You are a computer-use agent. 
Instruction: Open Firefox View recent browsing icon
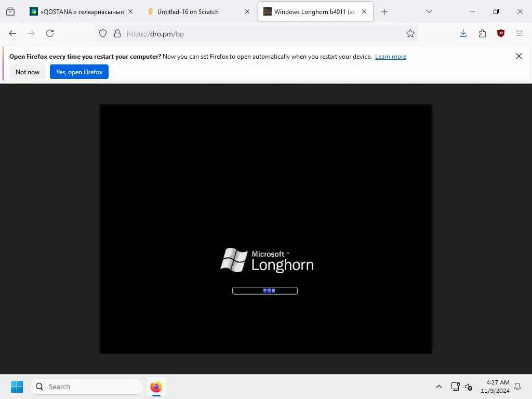[x=10, y=11]
